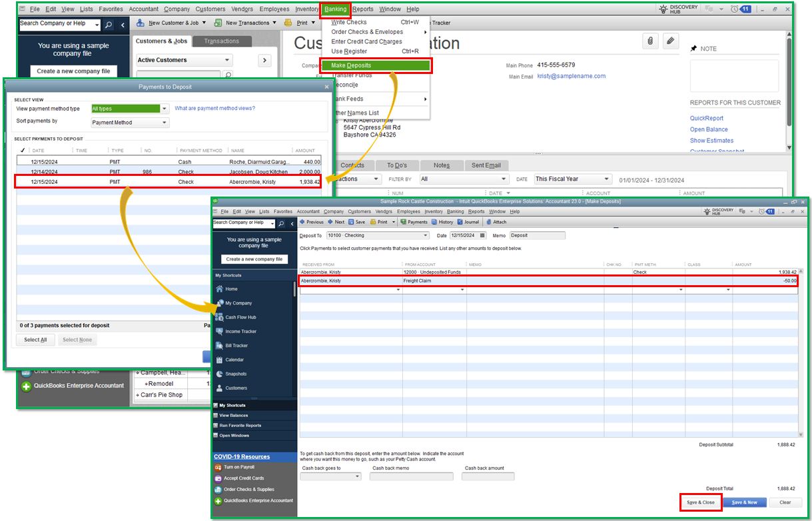The width and height of the screenshot is (812, 521).
Task: Open Deposit To account dropdown
Action: [x=426, y=236]
